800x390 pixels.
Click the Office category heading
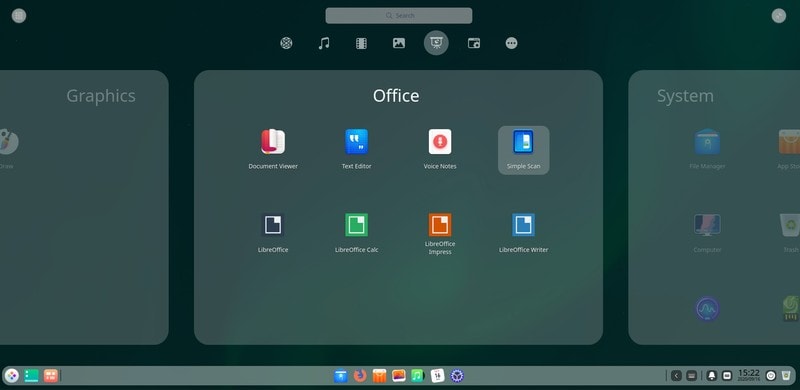point(396,95)
